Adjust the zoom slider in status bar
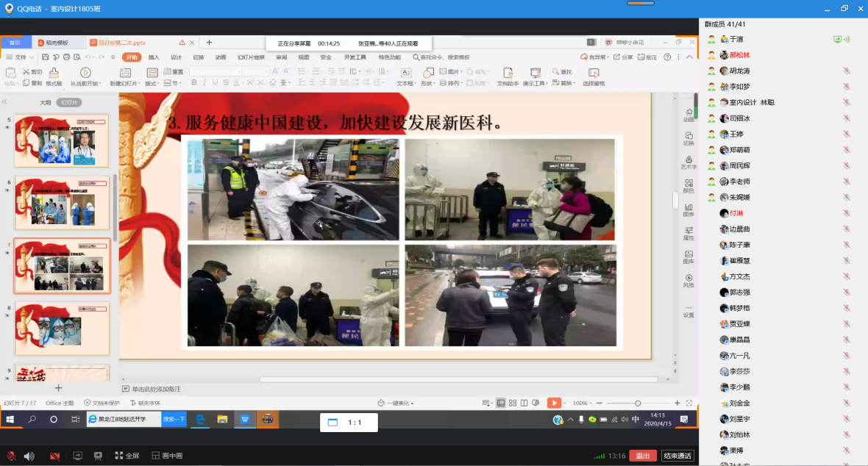The width and height of the screenshot is (868, 466). 637,403
